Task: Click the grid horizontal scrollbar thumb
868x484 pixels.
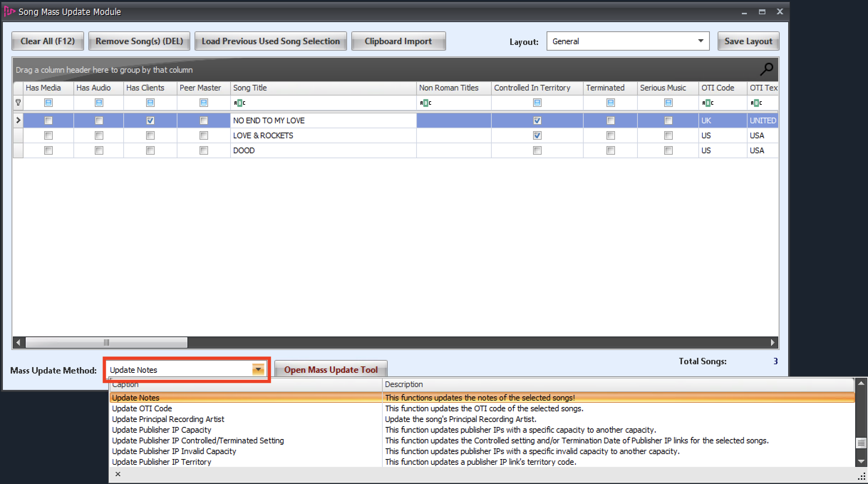Action: point(106,343)
